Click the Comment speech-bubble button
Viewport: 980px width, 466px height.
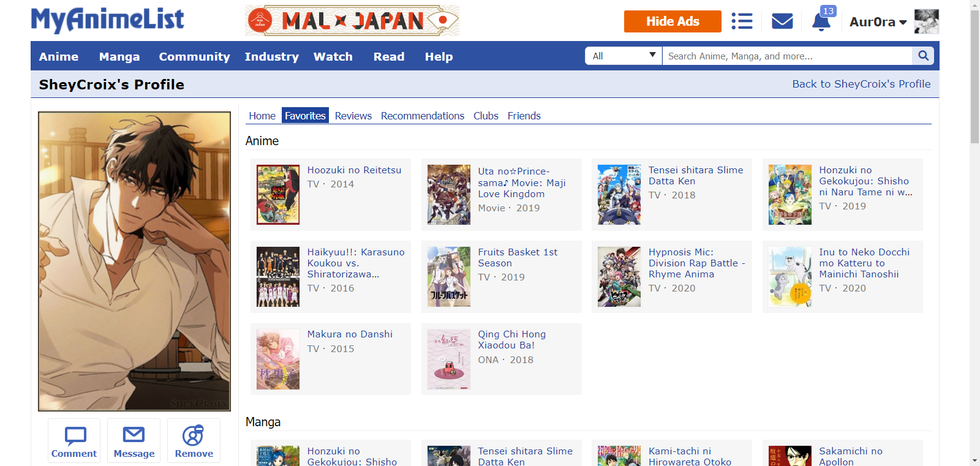pyautogui.click(x=74, y=441)
